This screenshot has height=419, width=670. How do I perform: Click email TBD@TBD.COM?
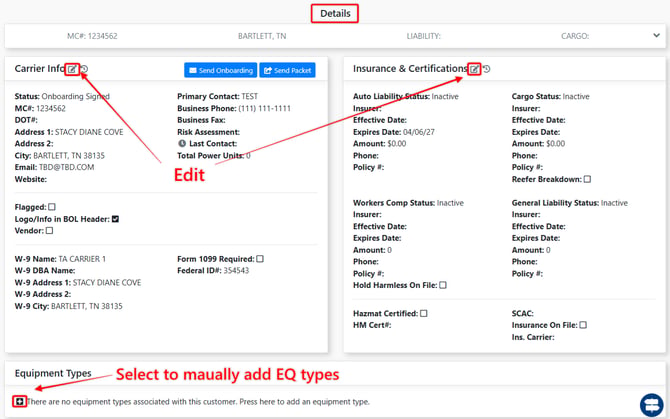tap(67, 167)
